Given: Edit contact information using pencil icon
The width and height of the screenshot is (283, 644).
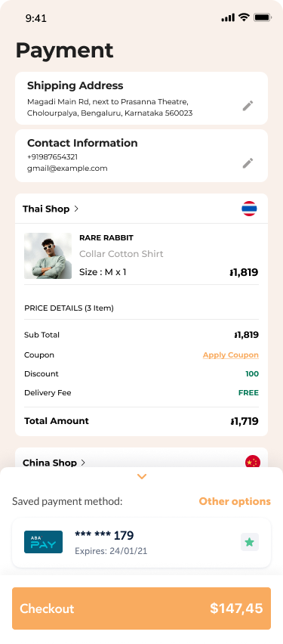Looking at the screenshot, I should coord(248,163).
